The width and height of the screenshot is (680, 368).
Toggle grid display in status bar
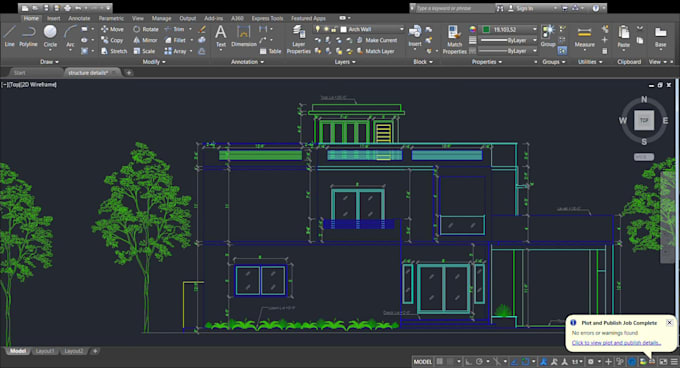(x=440, y=361)
